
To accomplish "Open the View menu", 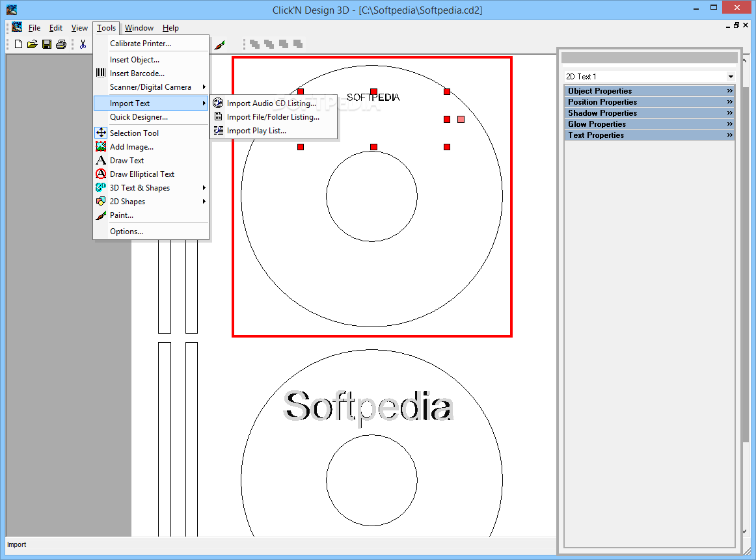I will tap(79, 28).
